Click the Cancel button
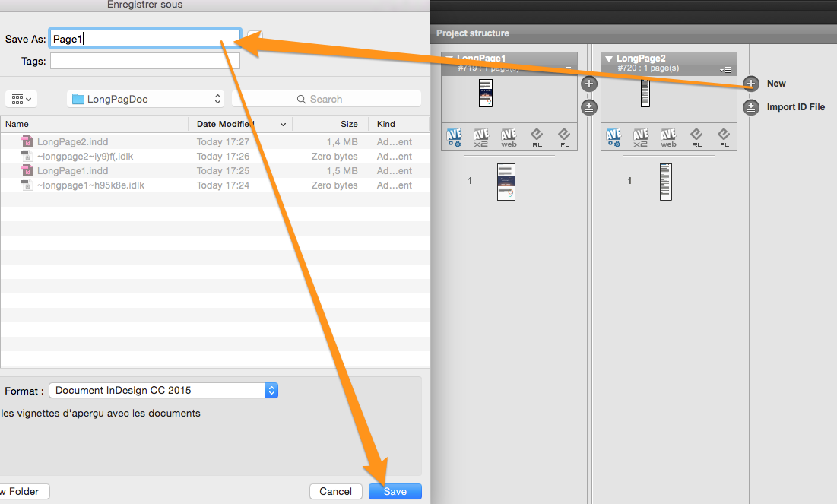The height and width of the screenshot is (504, 837). click(336, 491)
